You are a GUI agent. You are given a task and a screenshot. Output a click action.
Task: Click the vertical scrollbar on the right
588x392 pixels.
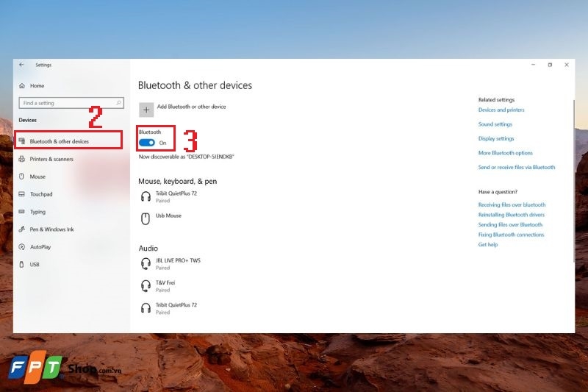tap(573, 180)
